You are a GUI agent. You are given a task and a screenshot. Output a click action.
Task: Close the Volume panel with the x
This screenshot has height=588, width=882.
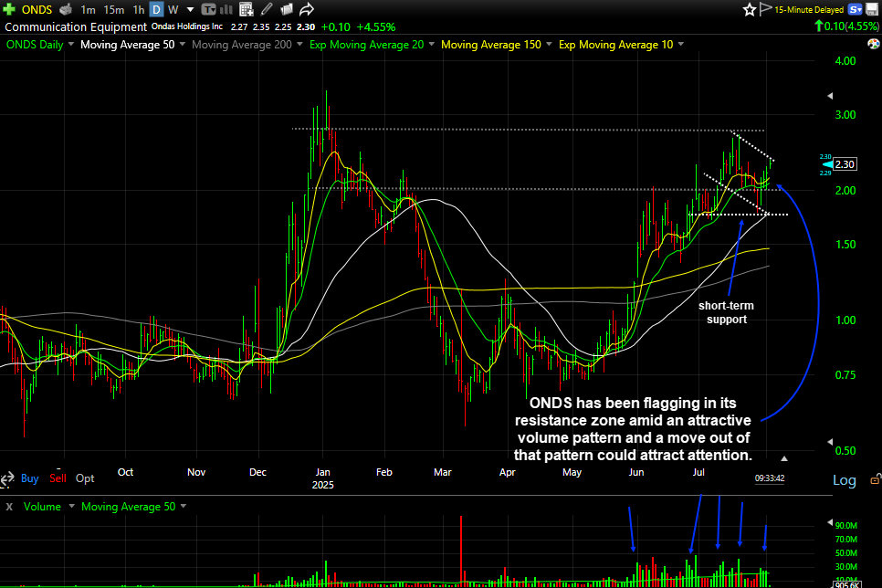point(8,506)
